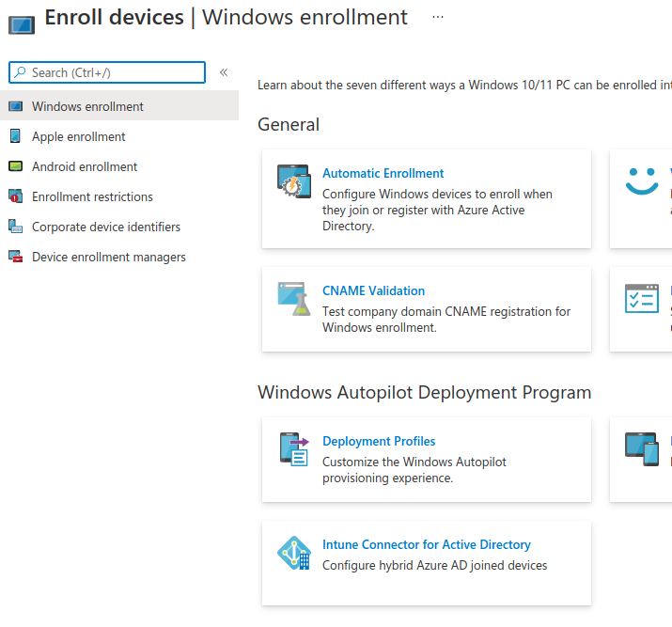Click 'Customize the Windows Autopilot' description
The image size is (672, 627).
click(x=414, y=470)
